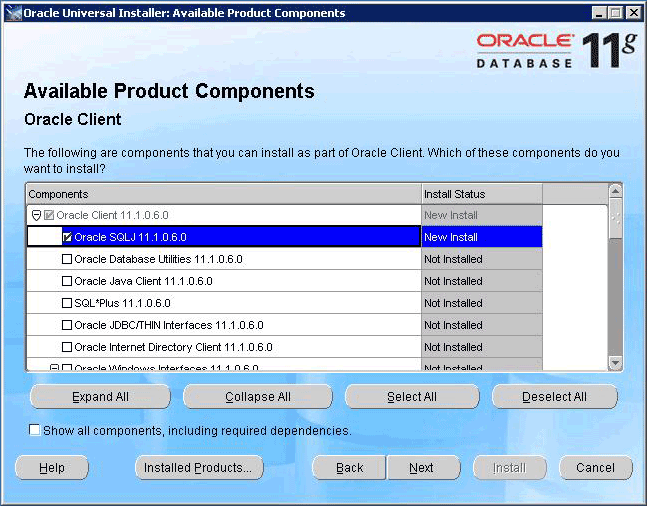Viewport: 647px width, 506px height.
Task: Collapse the Oracle Client 11.1.0.6.0 tree node
Action: coord(36,215)
